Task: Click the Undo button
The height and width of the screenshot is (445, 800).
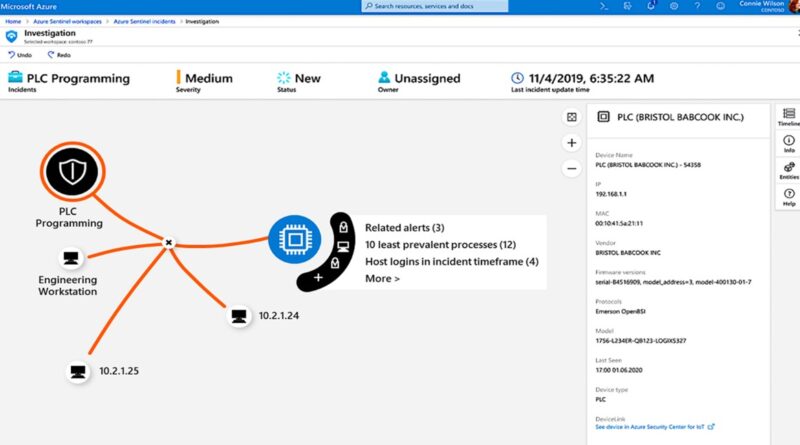Action: [x=20, y=55]
